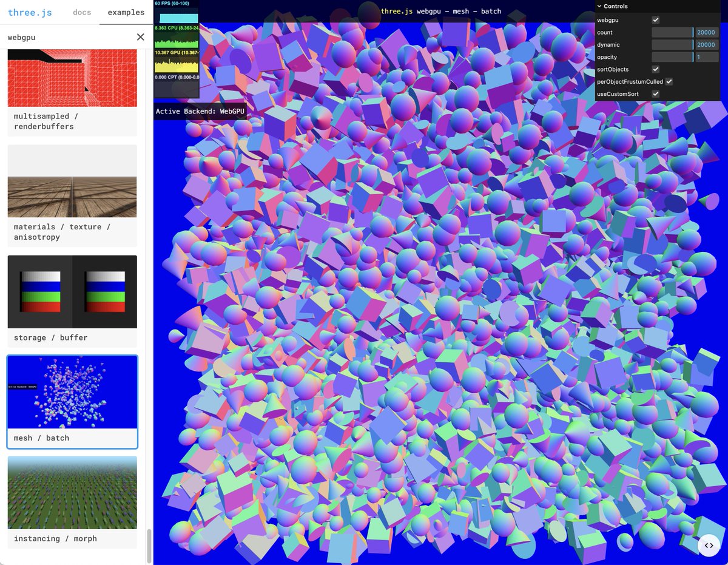728x565 pixels.
Task: Open the instancing / morph example thumbnail
Action: pos(72,493)
